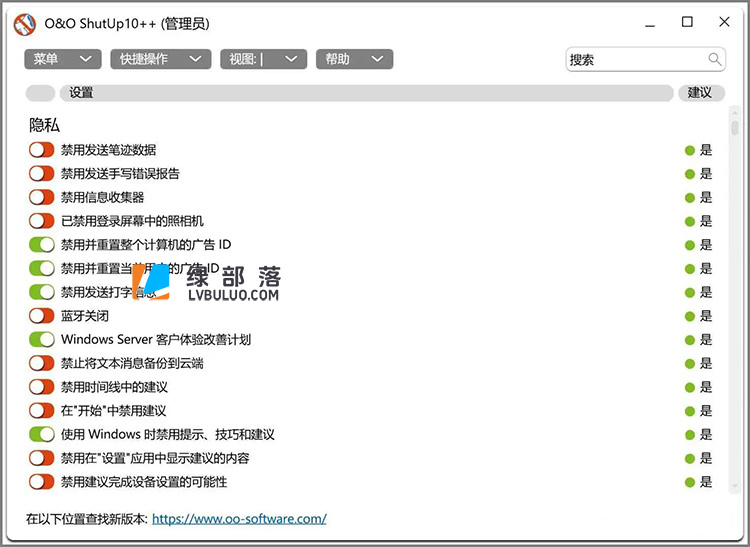Image resolution: width=750 pixels, height=547 pixels.
Task: Enable 禁用信息收集器 switch
Action: coord(42,197)
